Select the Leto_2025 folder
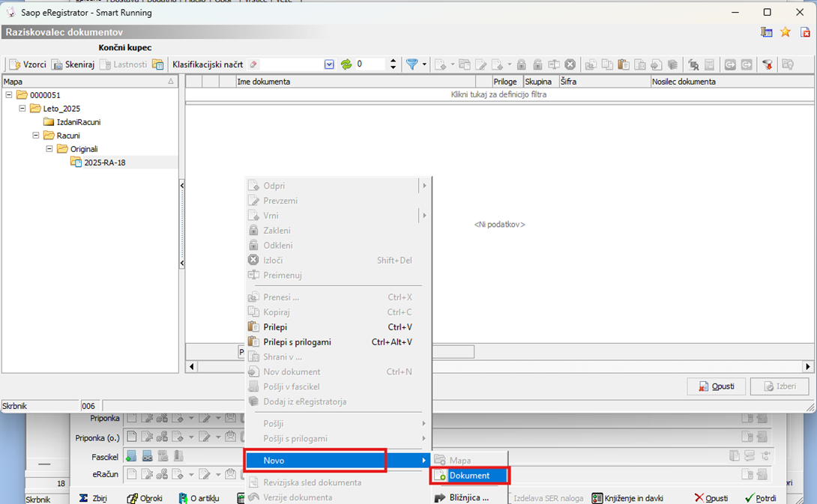 tap(61, 109)
